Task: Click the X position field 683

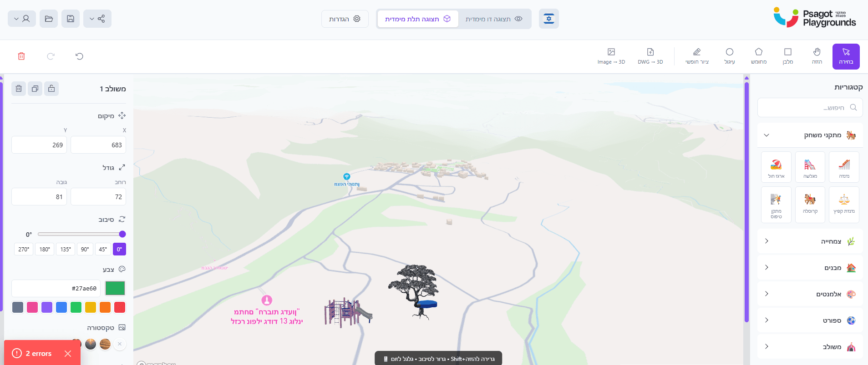Action: (x=98, y=145)
